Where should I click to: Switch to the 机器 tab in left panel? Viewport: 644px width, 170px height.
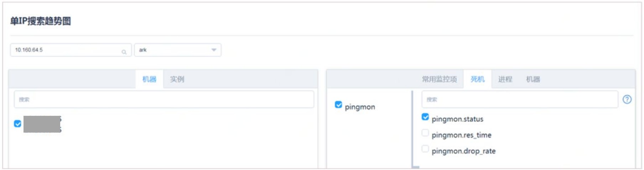(x=149, y=79)
